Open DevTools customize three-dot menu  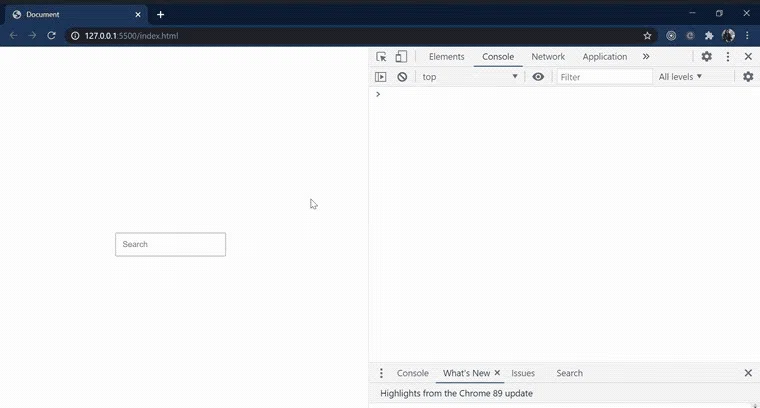728,57
